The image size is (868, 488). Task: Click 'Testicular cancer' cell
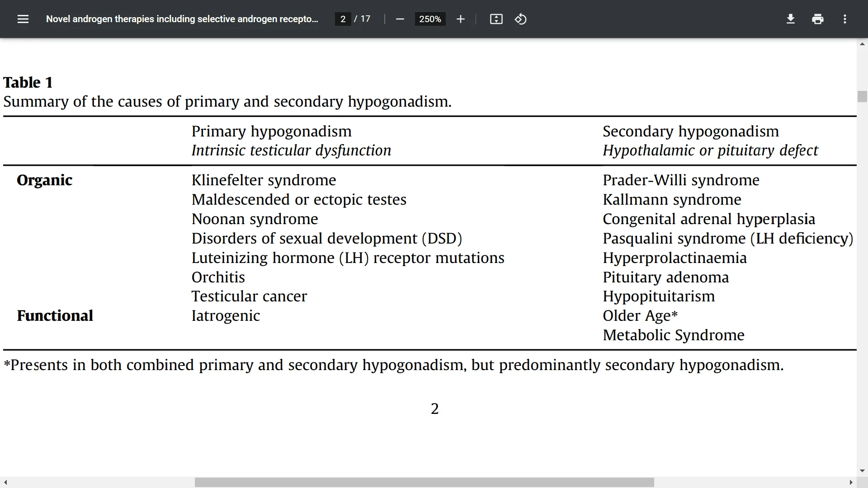[249, 296]
